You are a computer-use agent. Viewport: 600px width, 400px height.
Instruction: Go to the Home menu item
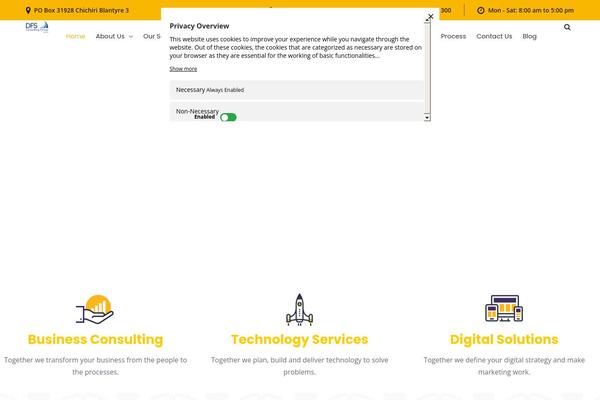[x=75, y=36]
